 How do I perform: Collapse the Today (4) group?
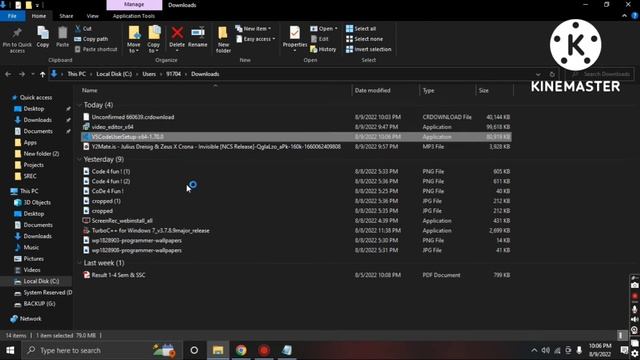(x=80, y=105)
